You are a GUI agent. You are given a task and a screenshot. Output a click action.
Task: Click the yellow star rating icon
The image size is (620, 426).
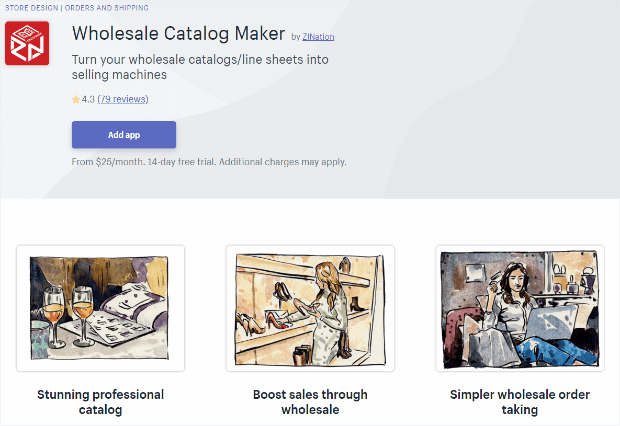[x=75, y=99]
